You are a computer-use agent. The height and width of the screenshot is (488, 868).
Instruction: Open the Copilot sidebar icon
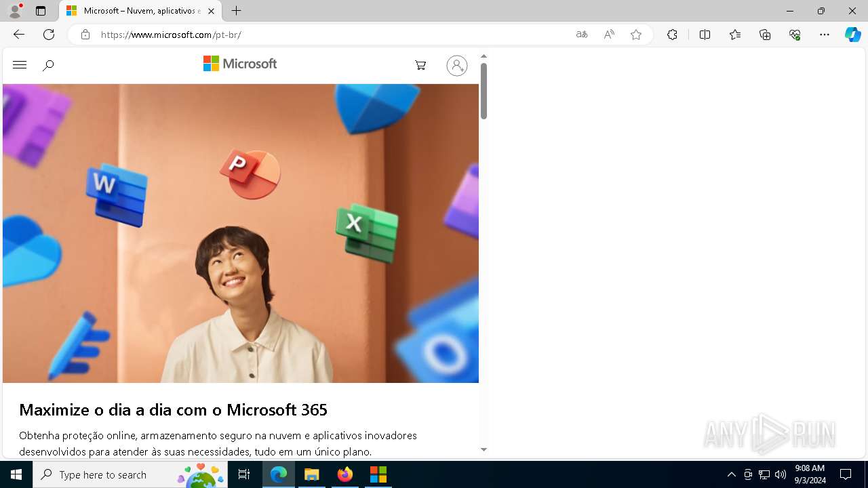tap(852, 35)
